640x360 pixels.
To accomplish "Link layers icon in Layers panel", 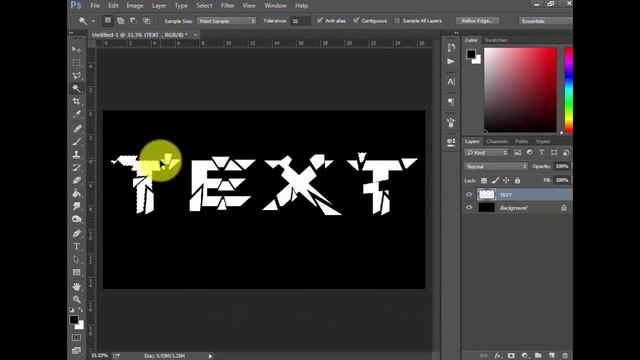I will coord(484,356).
